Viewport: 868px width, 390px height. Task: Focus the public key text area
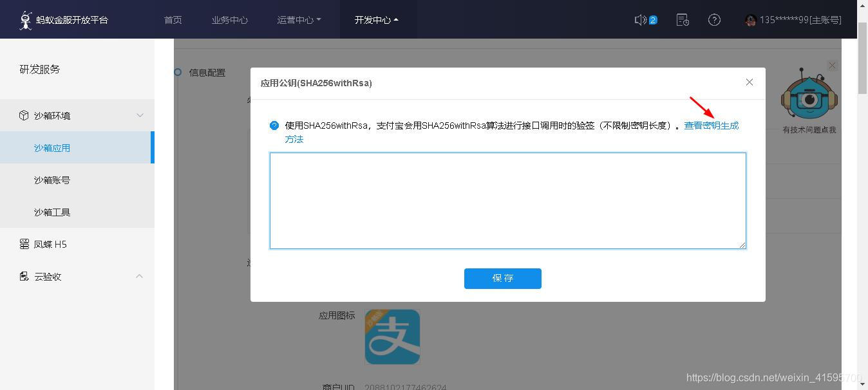coord(507,200)
